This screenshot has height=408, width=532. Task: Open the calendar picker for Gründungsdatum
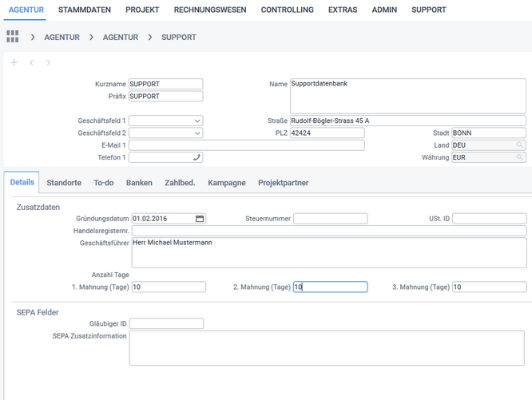click(200, 219)
